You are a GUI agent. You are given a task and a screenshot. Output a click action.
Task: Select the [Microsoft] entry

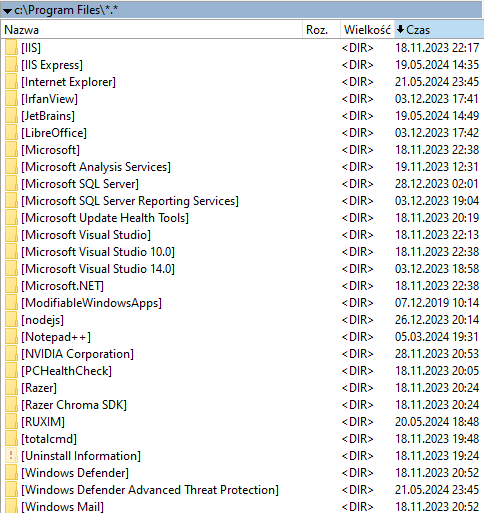(50, 150)
